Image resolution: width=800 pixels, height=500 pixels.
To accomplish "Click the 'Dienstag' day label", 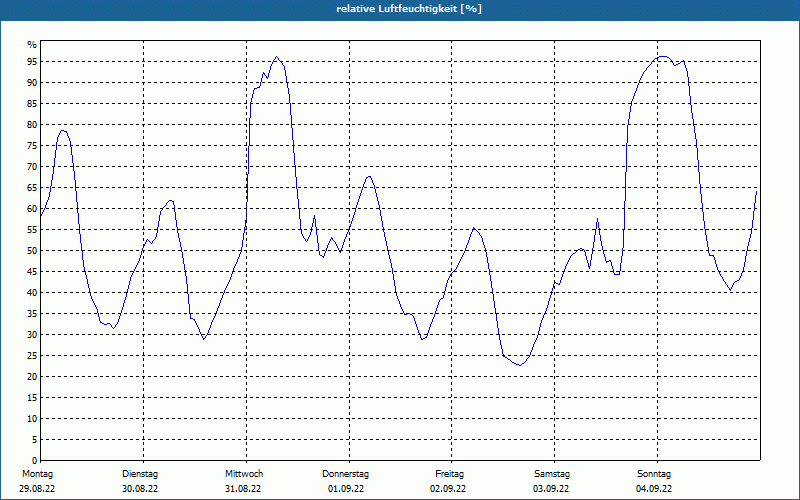I will [140, 474].
